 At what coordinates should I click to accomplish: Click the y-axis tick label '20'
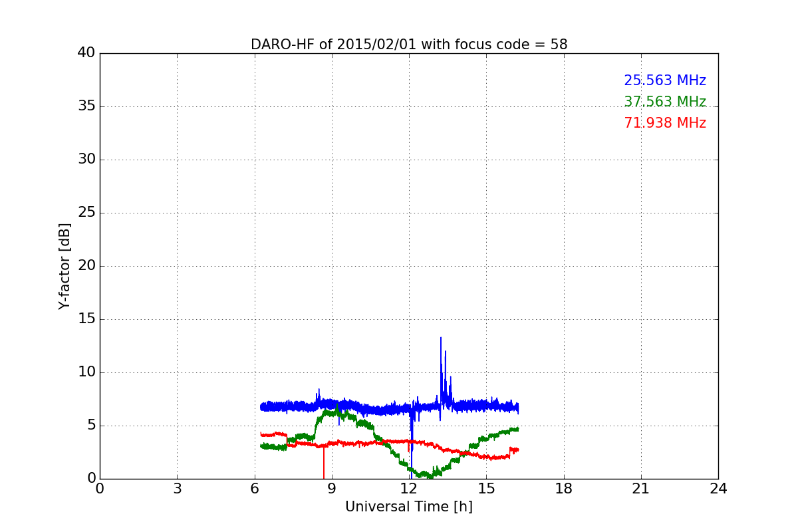tap(86, 266)
